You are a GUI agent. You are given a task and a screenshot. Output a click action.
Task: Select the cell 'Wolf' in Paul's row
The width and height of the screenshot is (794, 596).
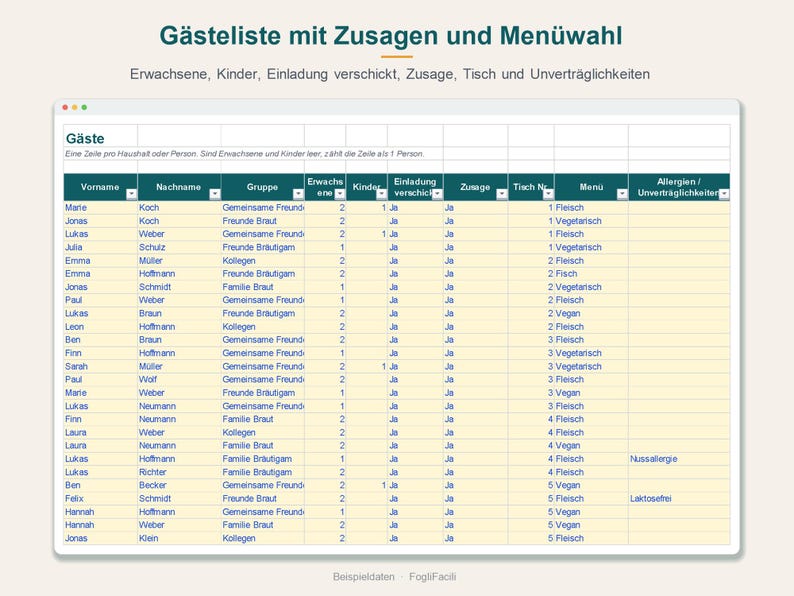click(x=179, y=379)
